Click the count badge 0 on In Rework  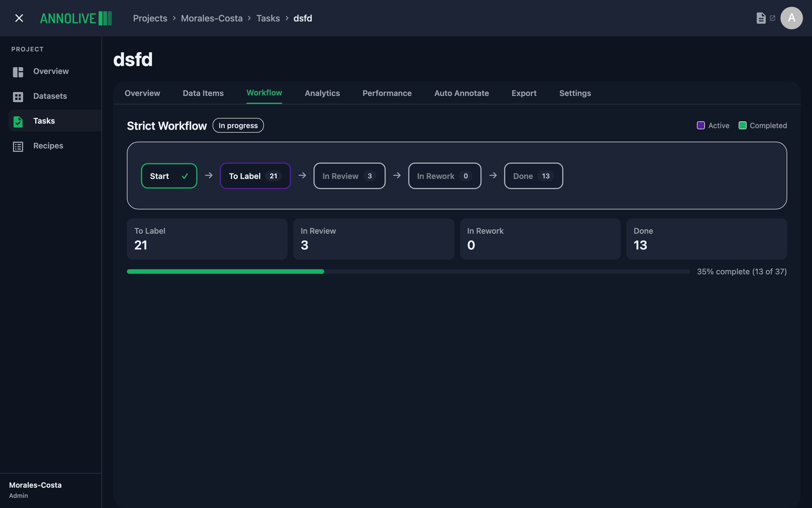pyautogui.click(x=466, y=176)
